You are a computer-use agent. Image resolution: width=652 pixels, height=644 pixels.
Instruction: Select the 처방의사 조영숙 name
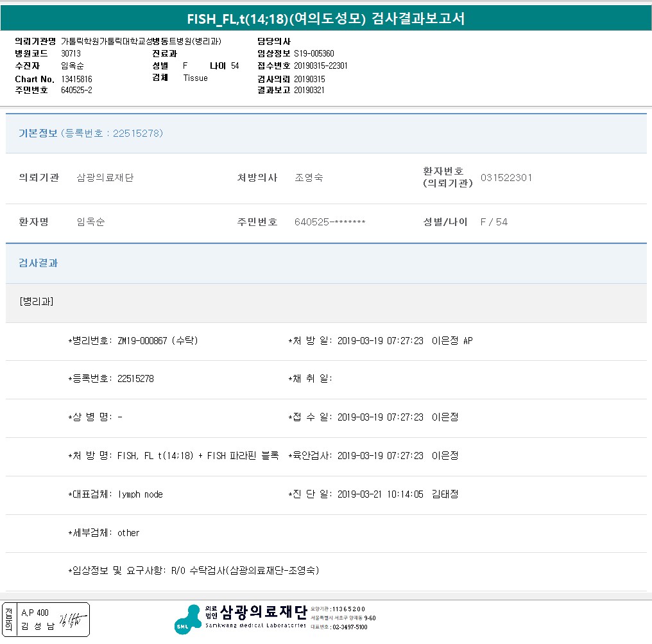tap(309, 178)
